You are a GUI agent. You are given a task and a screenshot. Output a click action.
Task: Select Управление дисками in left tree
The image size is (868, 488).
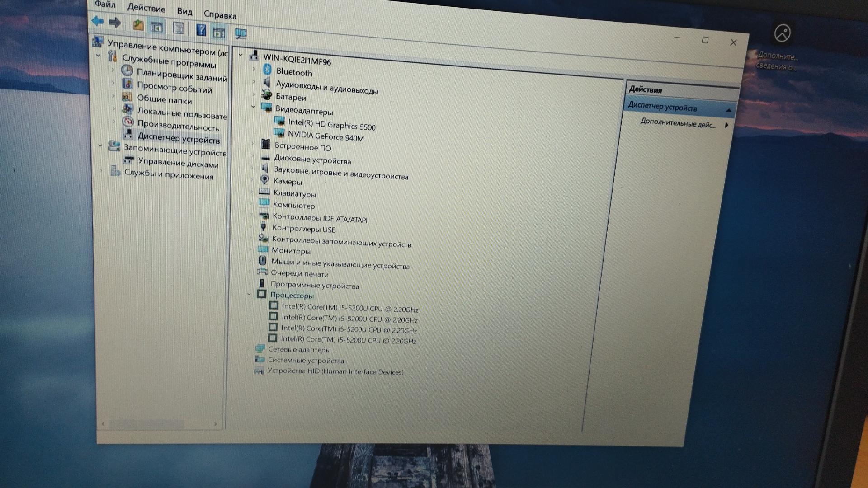pos(178,163)
